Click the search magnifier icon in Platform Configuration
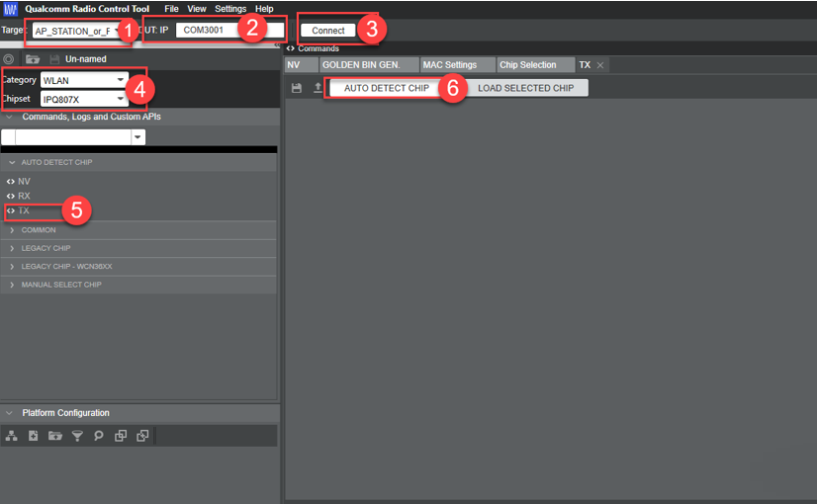Screen dimensions: 817x504 [x=99, y=436]
